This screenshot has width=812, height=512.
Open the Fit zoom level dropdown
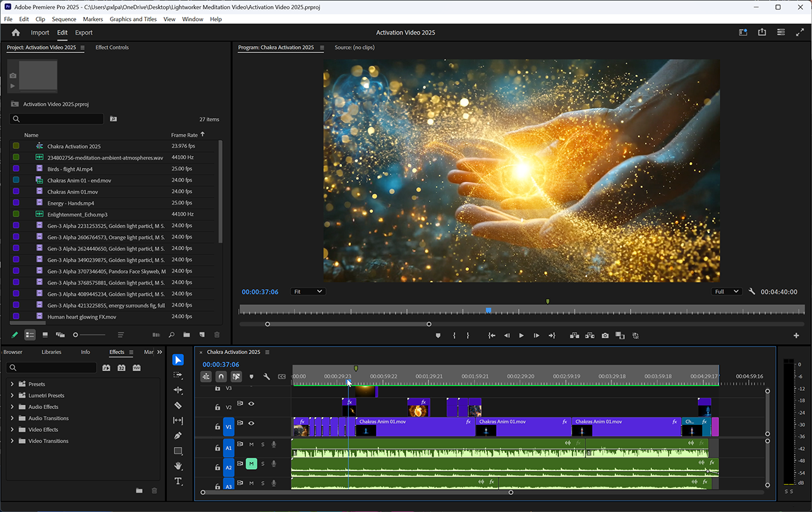coord(308,292)
